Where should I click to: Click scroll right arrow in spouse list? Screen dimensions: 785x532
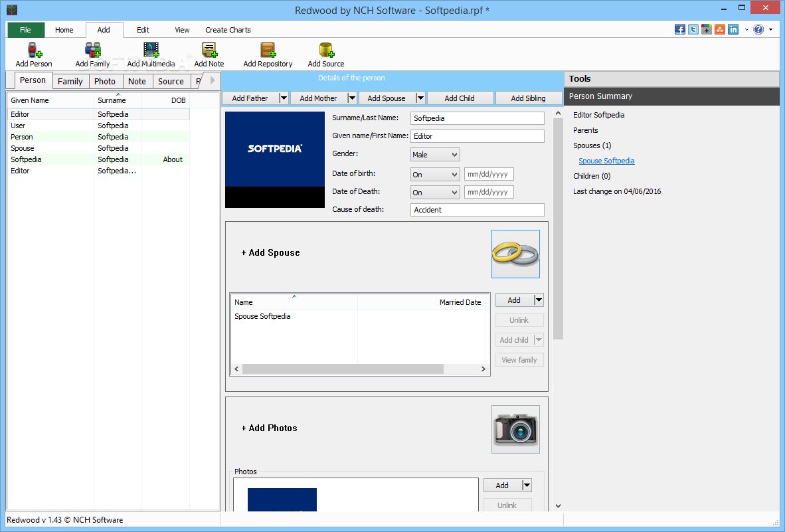[483, 369]
